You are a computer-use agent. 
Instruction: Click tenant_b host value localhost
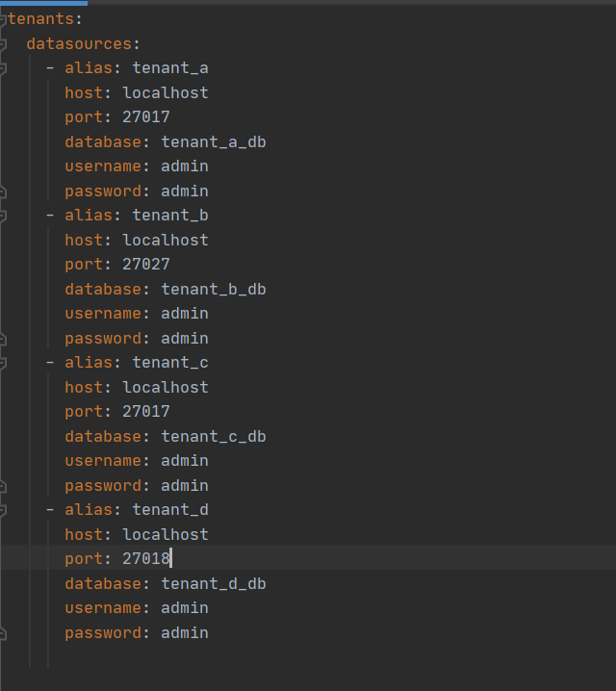click(166, 241)
